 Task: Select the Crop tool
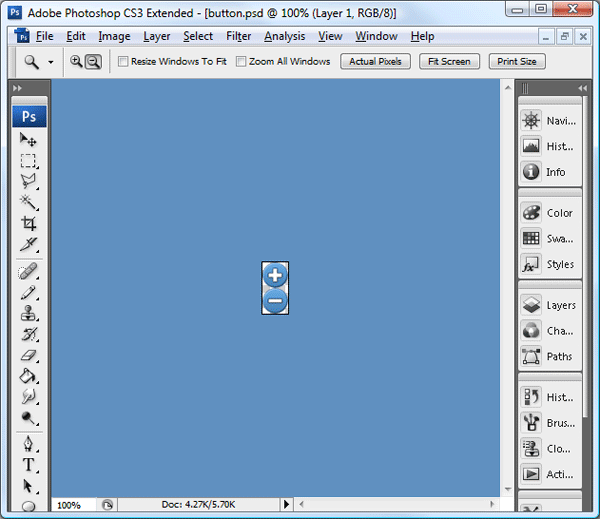pos(29,224)
